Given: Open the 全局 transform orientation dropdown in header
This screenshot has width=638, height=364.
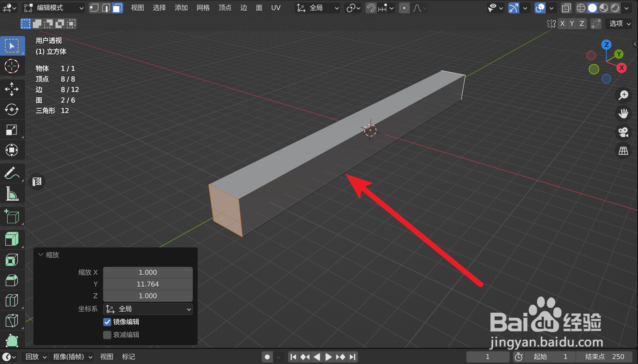Looking at the screenshot, I should tap(318, 8).
